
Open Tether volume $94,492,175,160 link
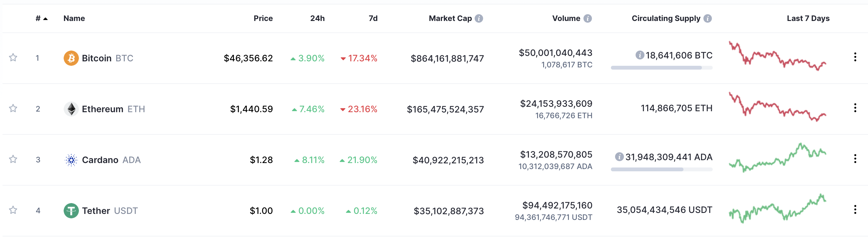point(557,205)
